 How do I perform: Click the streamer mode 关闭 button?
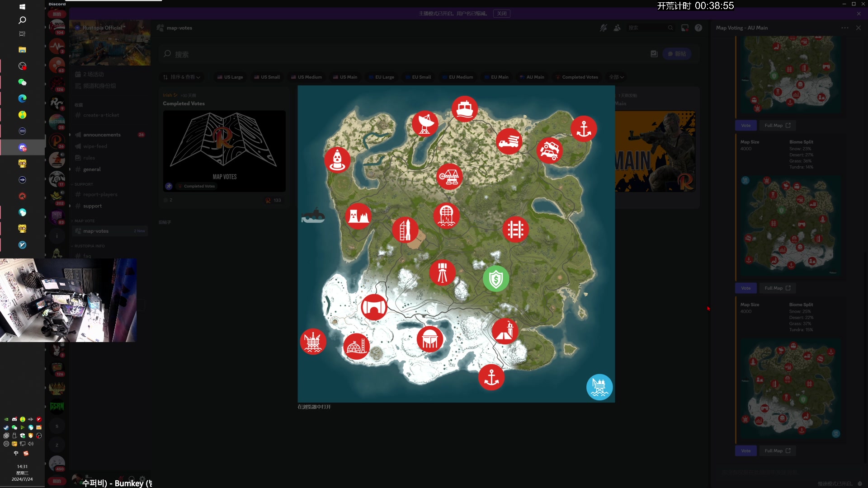pyautogui.click(x=501, y=14)
